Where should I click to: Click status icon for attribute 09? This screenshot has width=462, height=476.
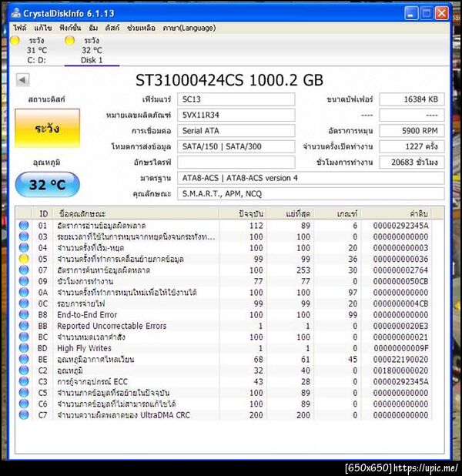24,281
